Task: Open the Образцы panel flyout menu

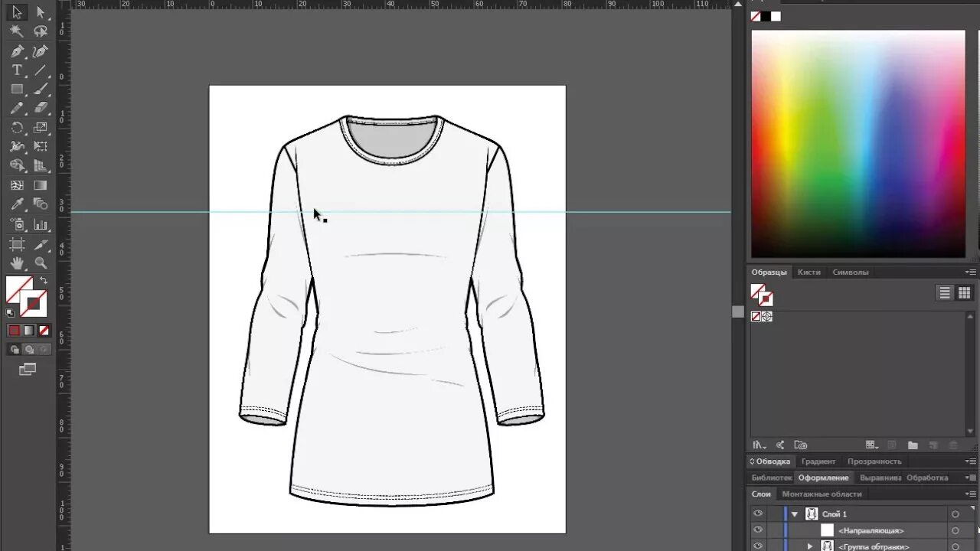Action: coord(971,272)
